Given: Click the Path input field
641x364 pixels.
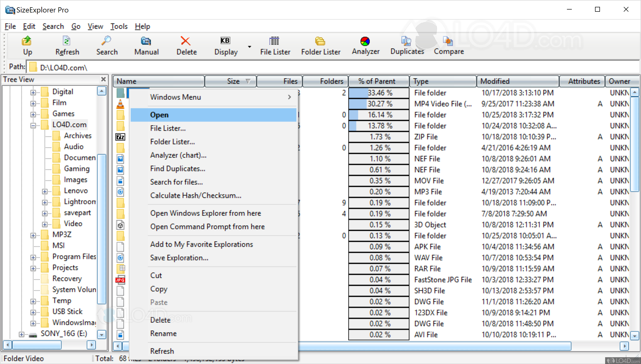Looking at the screenshot, I should tap(333, 67).
